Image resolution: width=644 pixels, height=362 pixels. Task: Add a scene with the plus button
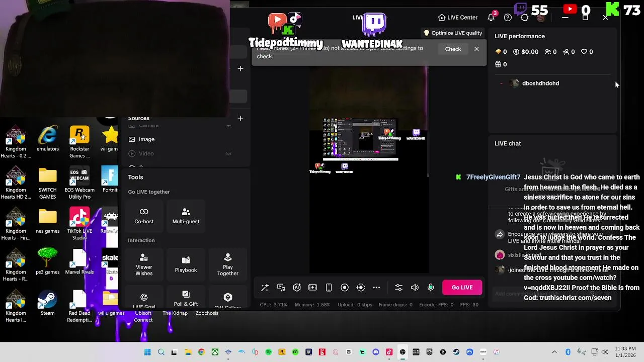click(240, 68)
